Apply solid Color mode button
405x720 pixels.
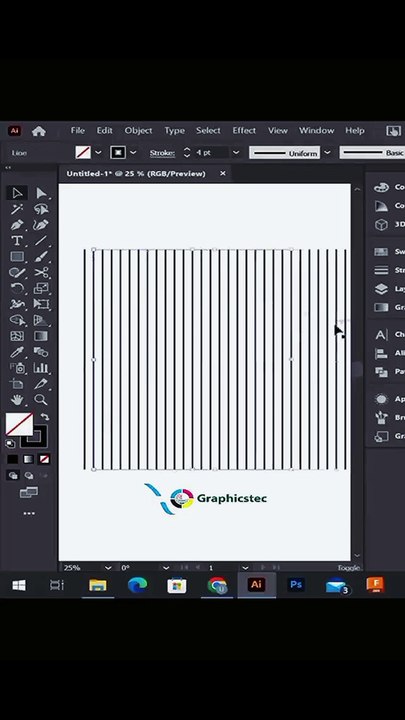(13, 459)
